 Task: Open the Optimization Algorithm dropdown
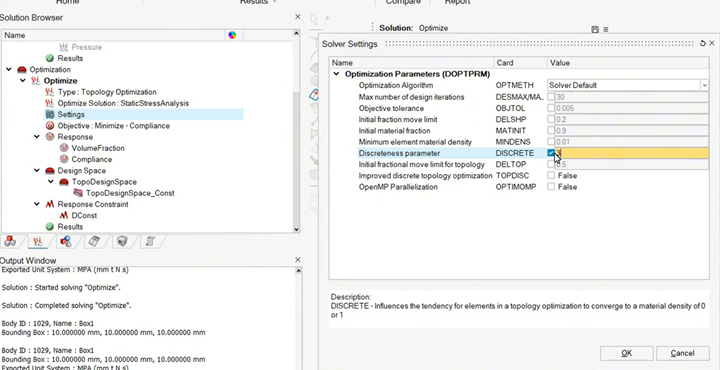click(704, 85)
